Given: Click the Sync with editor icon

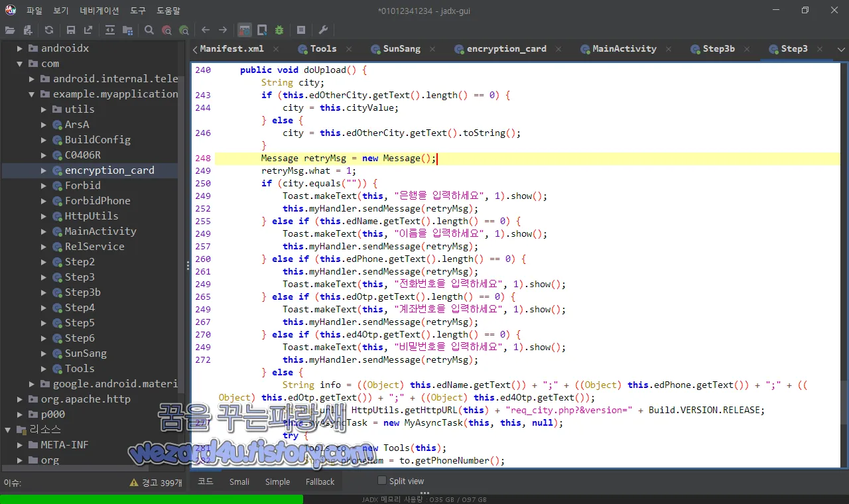Looking at the screenshot, I should (x=110, y=30).
